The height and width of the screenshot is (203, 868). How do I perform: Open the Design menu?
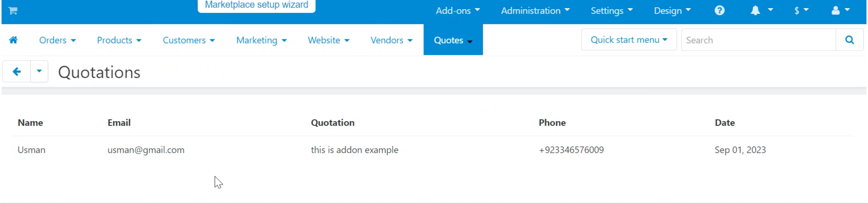[672, 11]
